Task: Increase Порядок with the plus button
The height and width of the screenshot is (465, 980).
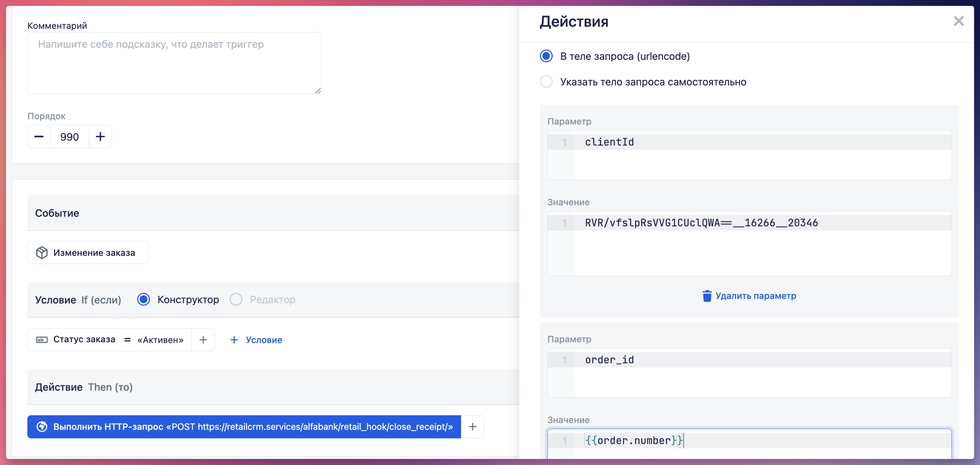Action: [100, 137]
